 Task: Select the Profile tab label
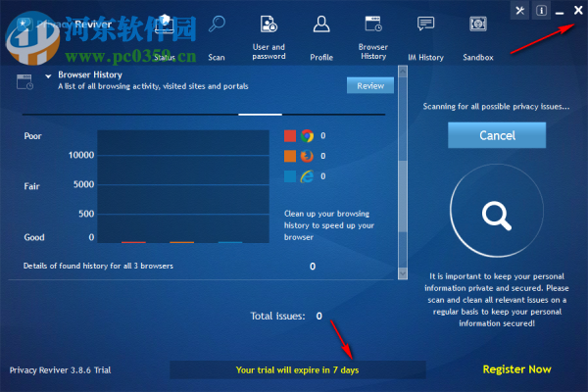click(321, 58)
